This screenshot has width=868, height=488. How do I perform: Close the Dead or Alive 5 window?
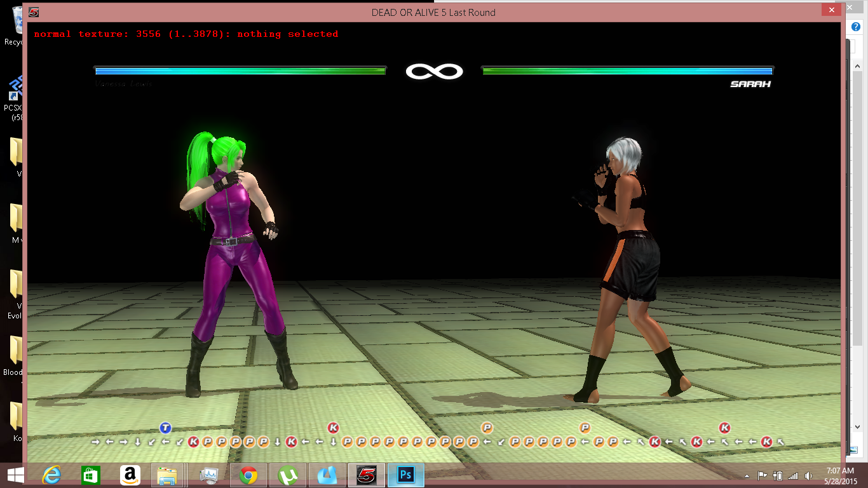[x=831, y=10]
